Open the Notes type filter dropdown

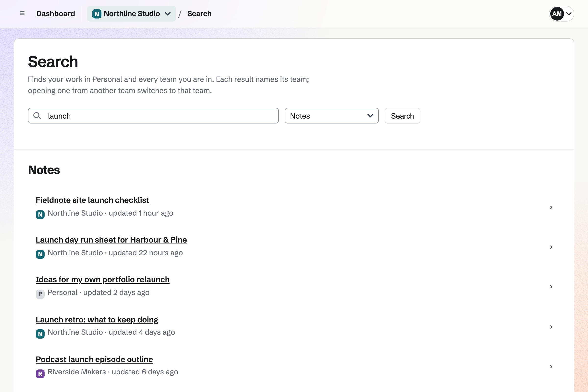tap(331, 116)
